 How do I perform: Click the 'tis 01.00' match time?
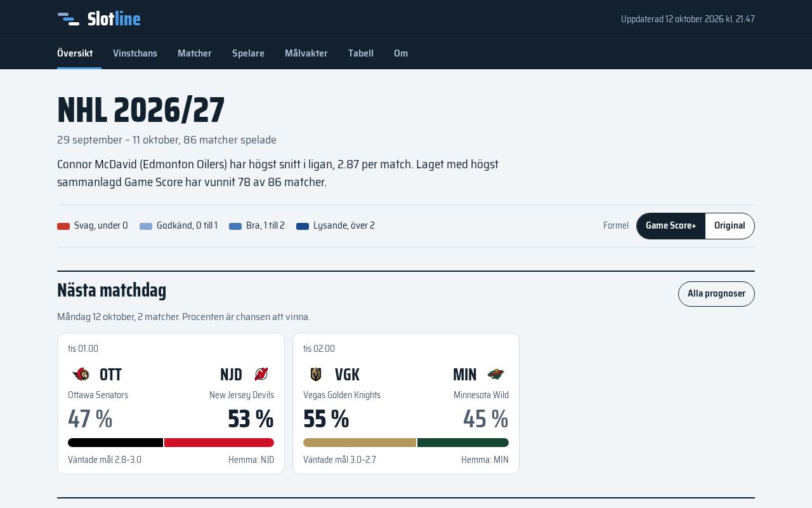pyautogui.click(x=83, y=349)
